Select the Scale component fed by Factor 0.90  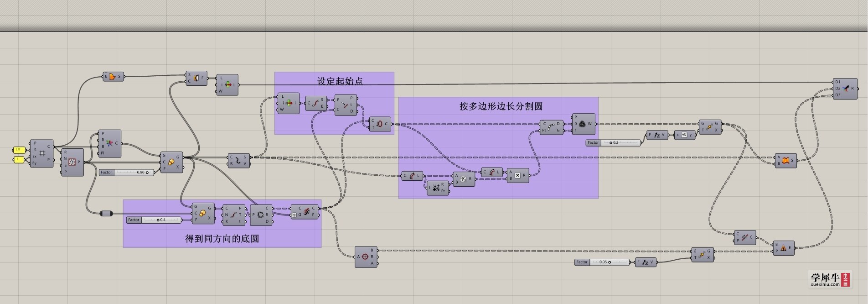[x=171, y=162]
